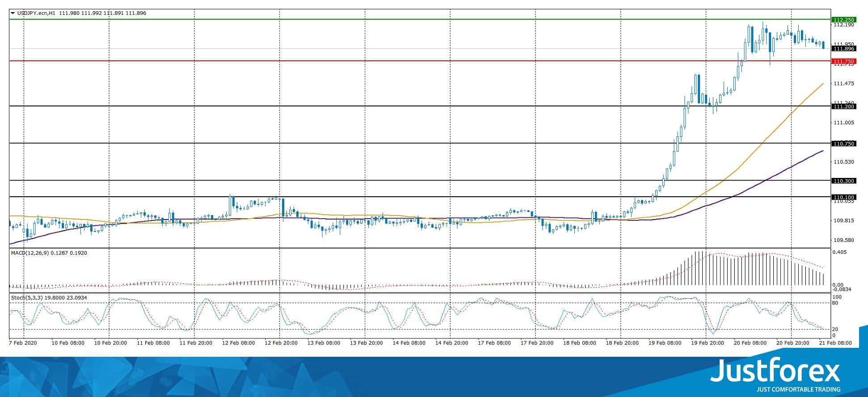Click the 112.190 price scale value

click(844, 25)
